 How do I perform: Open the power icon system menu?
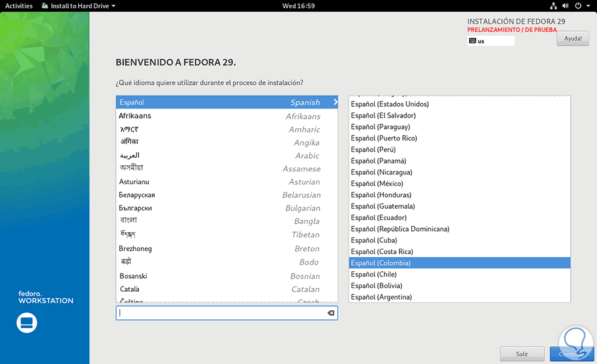[578, 6]
